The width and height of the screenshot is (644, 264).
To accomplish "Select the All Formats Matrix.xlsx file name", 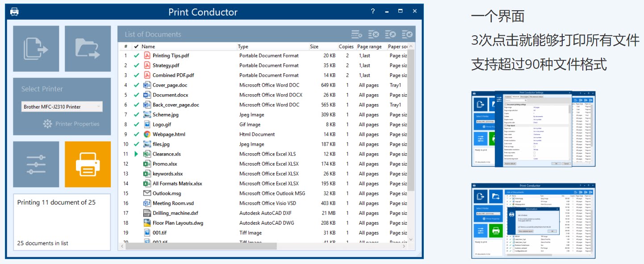I will [177, 183].
